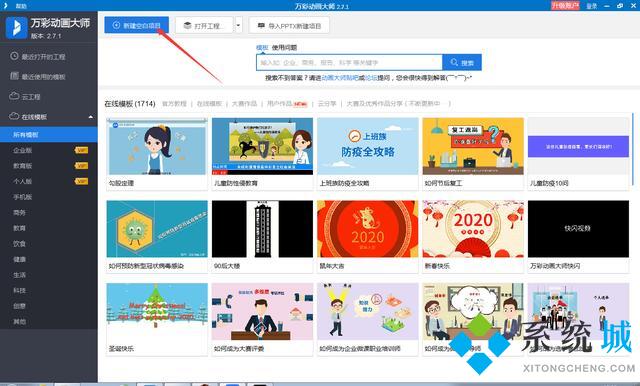The width and height of the screenshot is (640, 386).
Task: Click the cloud icon beside 在线模板
Action: pos(14,116)
